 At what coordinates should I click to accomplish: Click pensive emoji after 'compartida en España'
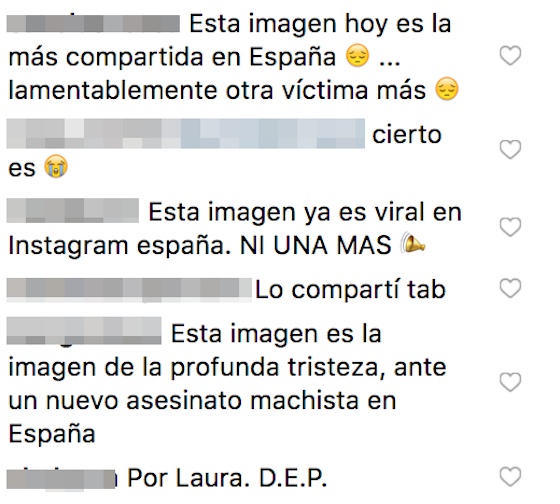click(x=358, y=56)
